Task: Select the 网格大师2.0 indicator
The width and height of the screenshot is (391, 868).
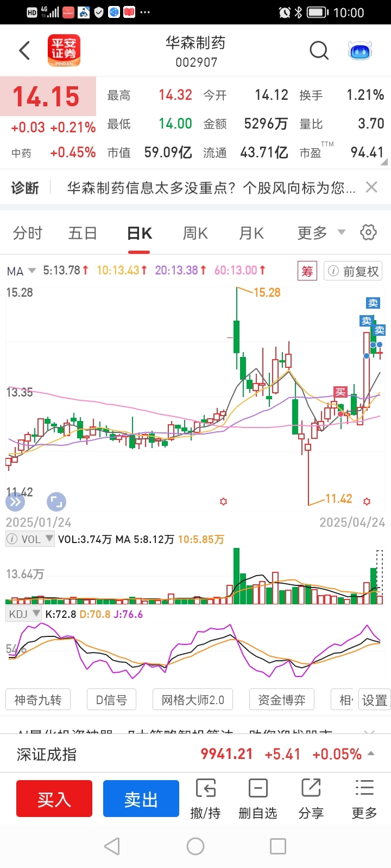Action: 193,700
